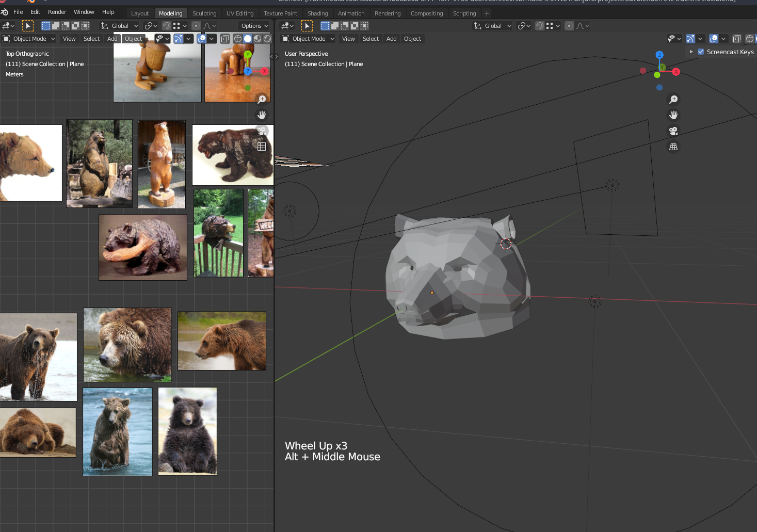Choose 'set new selection' mode in left viewport
The image size is (757, 532).
(x=46, y=26)
